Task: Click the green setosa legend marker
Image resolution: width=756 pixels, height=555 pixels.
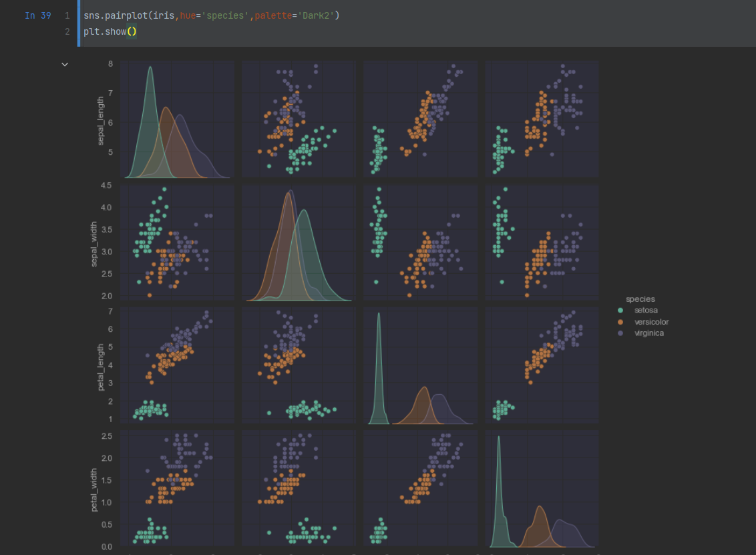Action: coord(620,311)
